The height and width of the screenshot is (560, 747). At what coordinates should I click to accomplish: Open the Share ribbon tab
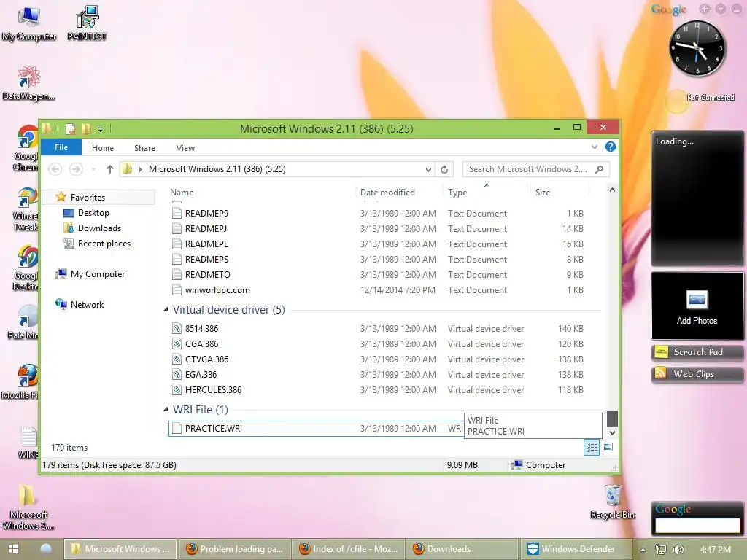(x=144, y=148)
